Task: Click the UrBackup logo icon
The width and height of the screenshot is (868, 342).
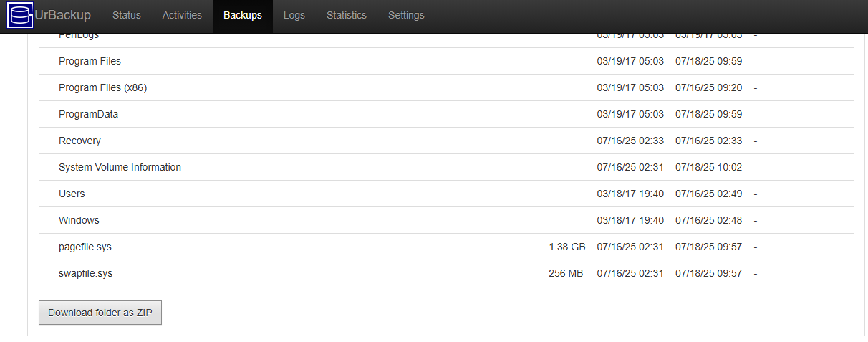Action: [x=20, y=15]
